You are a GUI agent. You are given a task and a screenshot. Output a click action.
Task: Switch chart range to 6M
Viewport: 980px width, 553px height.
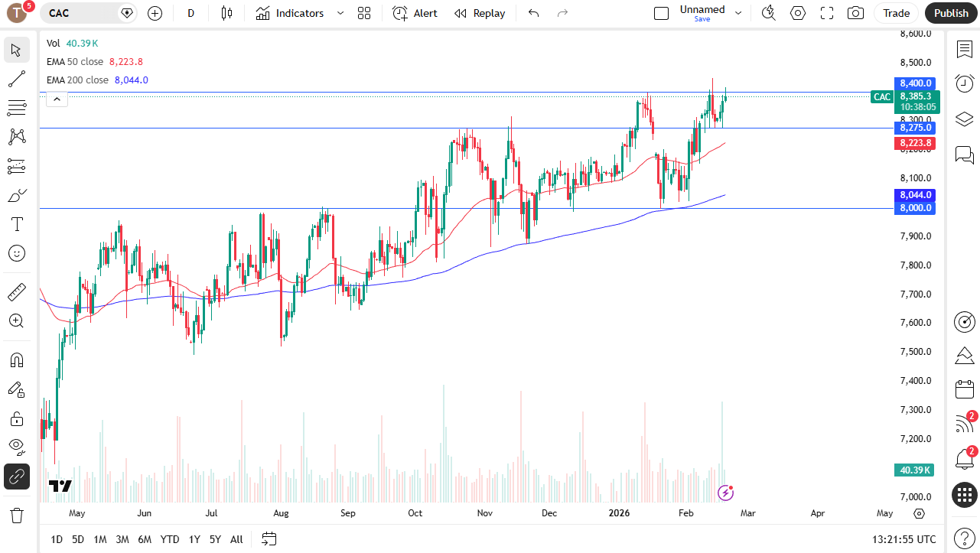pyautogui.click(x=145, y=539)
